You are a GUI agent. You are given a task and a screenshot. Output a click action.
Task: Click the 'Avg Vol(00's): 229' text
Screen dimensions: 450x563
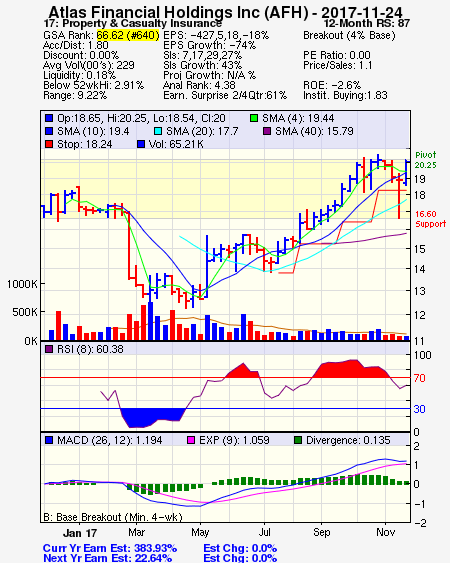pos(89,65)
